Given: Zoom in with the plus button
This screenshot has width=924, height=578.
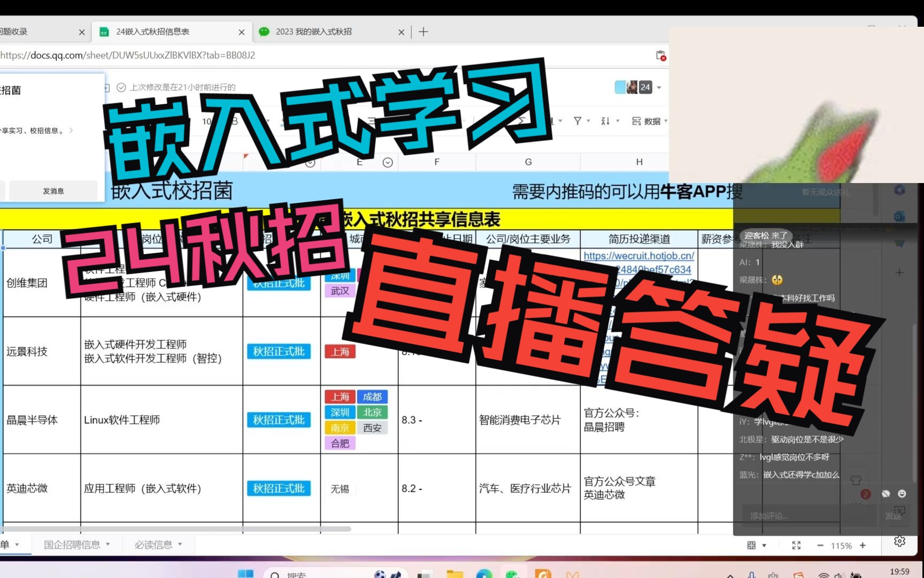Looking at the screenshot, I should tap(863, 545).
